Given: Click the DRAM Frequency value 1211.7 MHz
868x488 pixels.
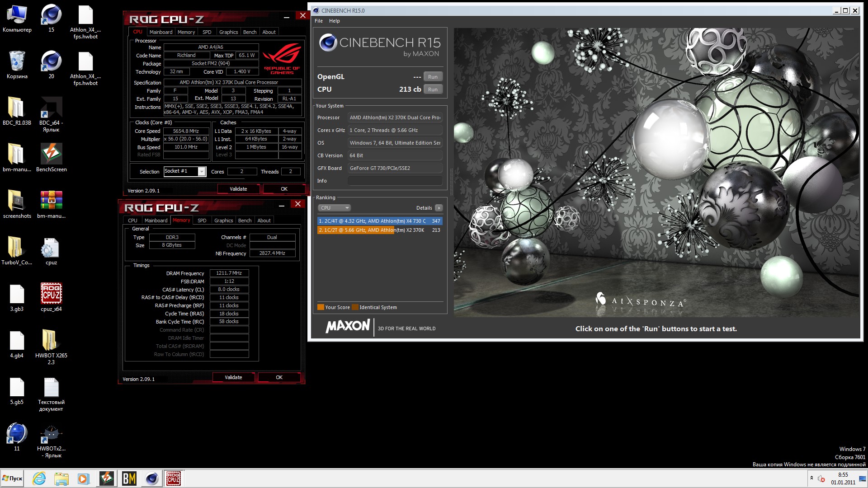Looking at the screenshot, I should coord(229,273).
